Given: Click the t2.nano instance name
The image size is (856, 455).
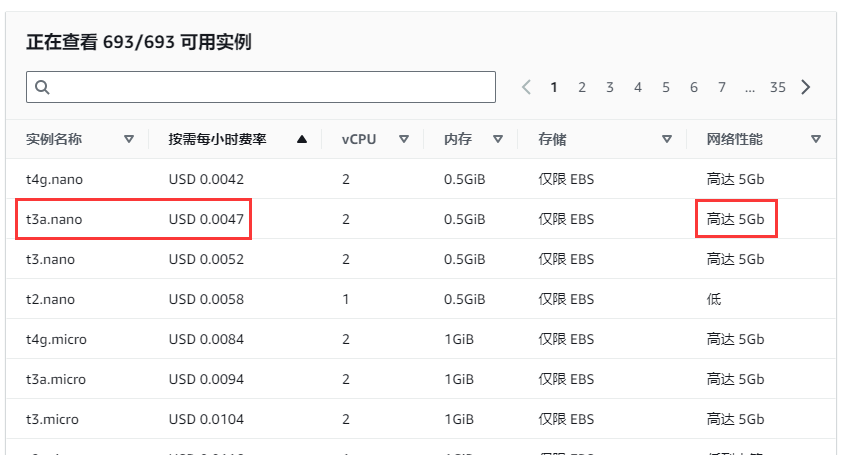Looking at the screenshot, I should click(x=50, y=299).
